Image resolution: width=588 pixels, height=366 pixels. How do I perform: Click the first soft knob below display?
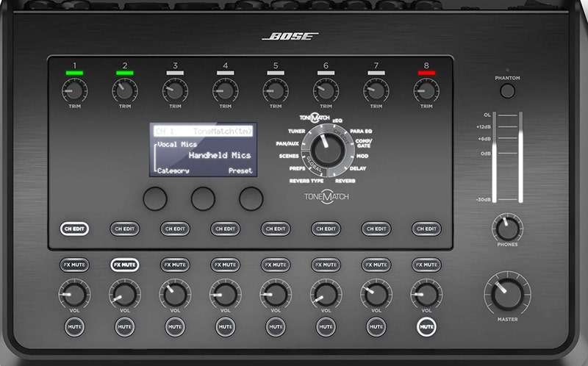(155, 198)
